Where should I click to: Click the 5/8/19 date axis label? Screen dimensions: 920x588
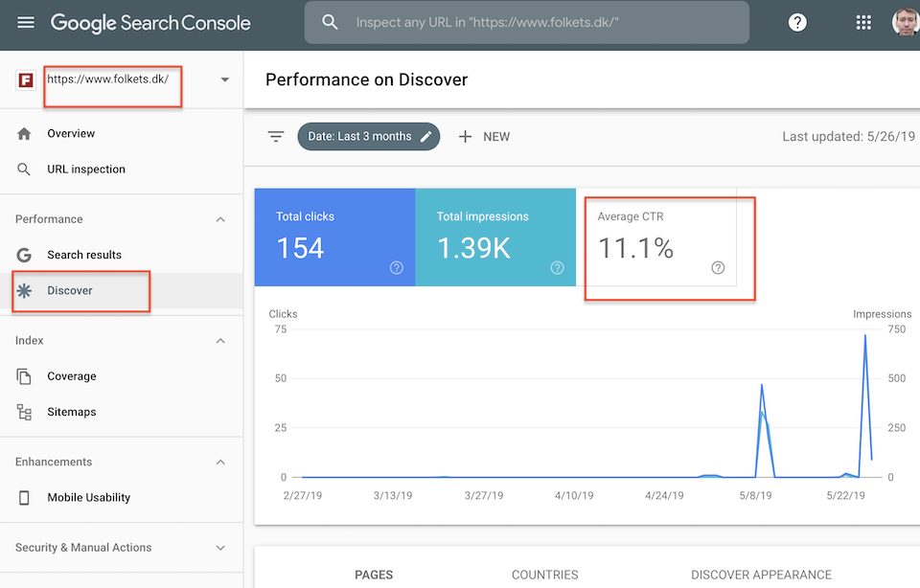[x=756, y=496]
